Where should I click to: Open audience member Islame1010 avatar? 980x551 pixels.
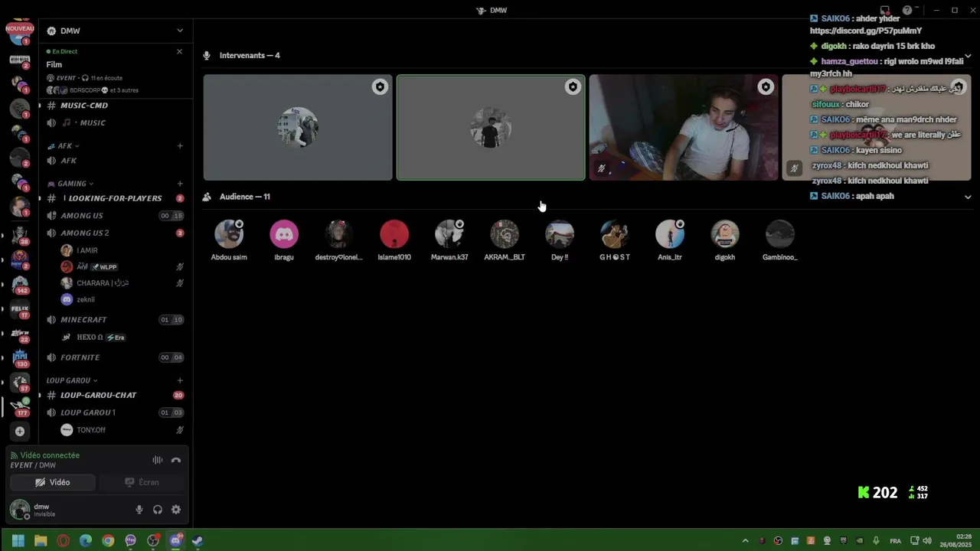tap(394, 235)
